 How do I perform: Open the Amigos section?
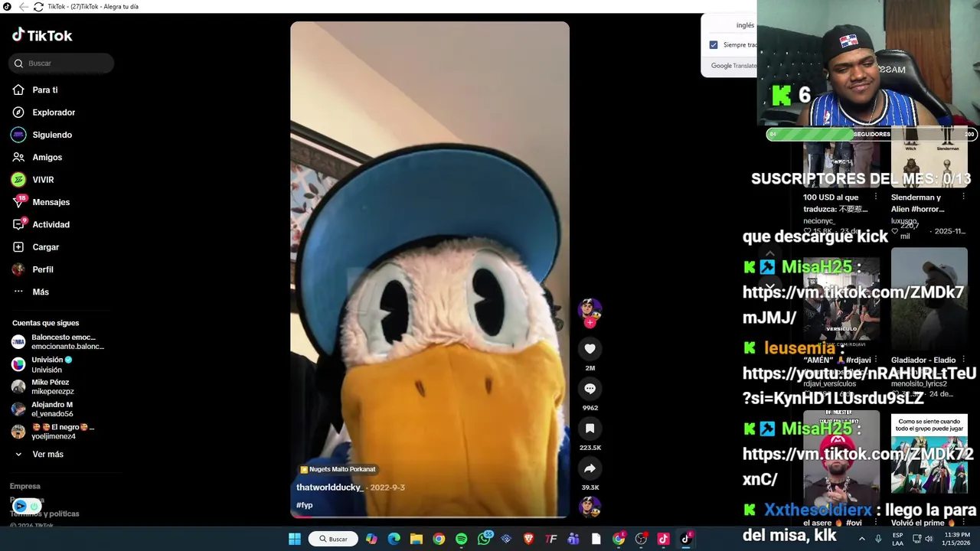click(46, 157)
